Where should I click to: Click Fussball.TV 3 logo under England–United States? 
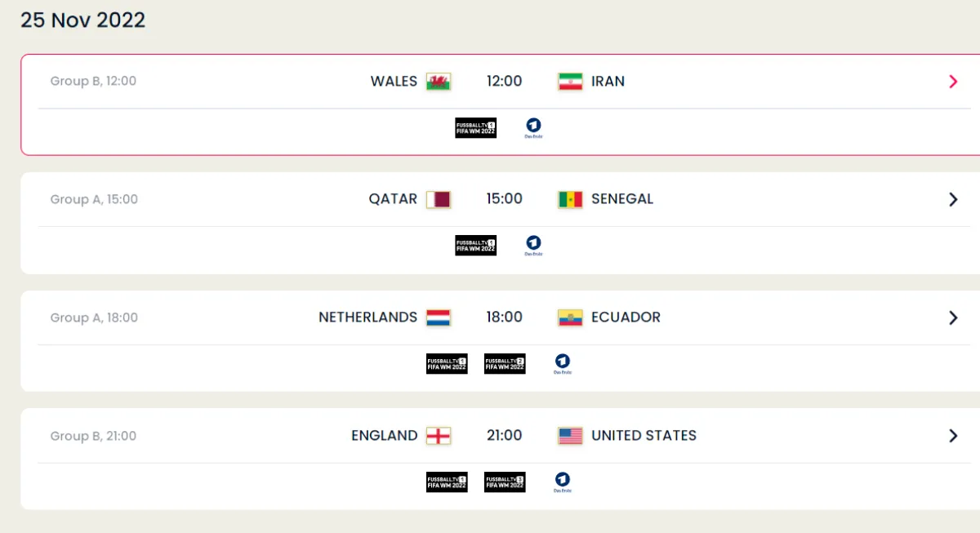coord(505,482)
